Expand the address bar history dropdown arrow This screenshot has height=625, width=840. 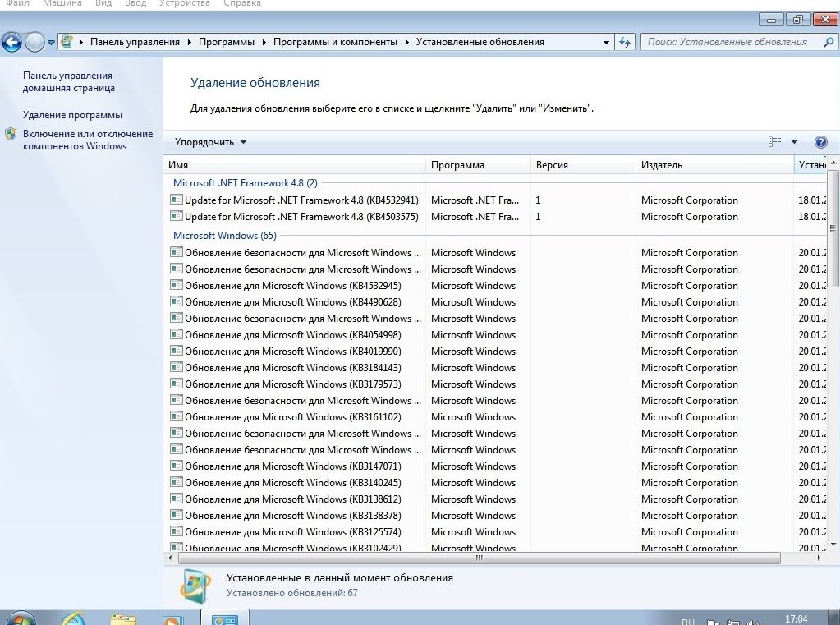tap(606, 42)
